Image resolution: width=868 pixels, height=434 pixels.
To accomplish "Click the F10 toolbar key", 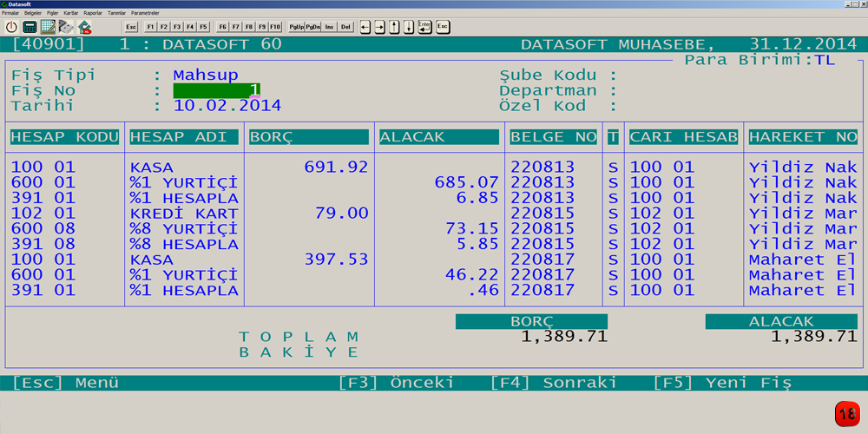I will (276, 27).
